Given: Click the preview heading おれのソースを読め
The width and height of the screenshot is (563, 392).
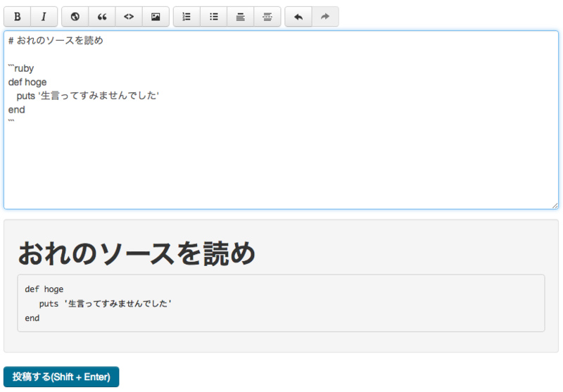Looking at the screenshot, I should [x=137, y=253].
